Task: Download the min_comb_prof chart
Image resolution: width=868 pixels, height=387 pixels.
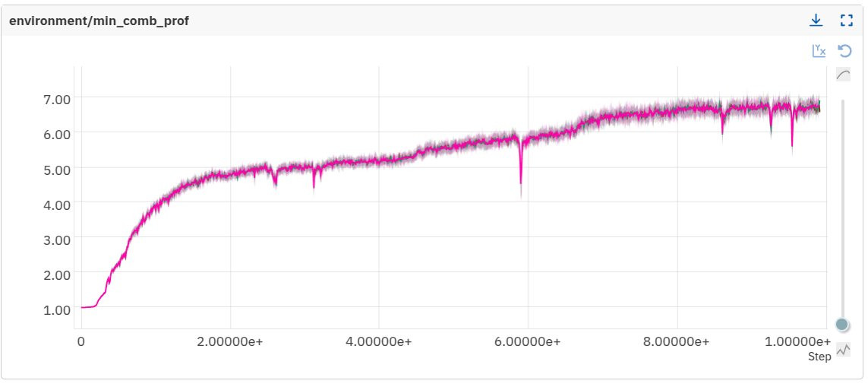Action: coord(816,21)
